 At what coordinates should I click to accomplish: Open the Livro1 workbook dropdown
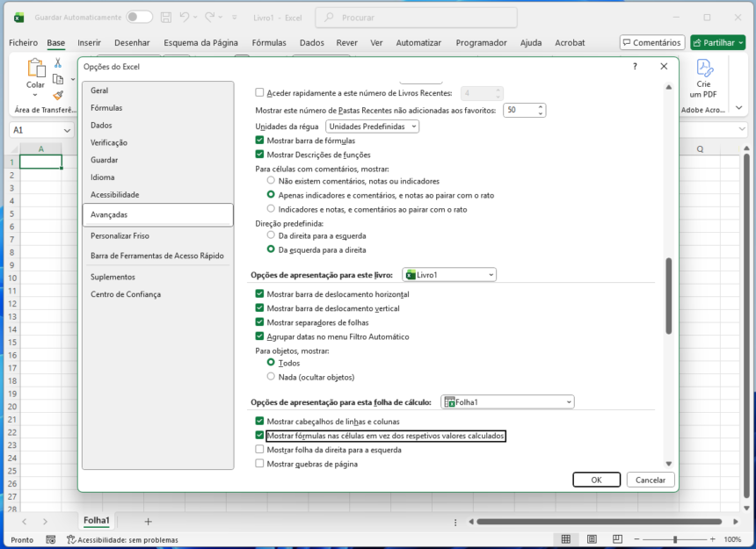pyautogui.click(x=449, y=275)
